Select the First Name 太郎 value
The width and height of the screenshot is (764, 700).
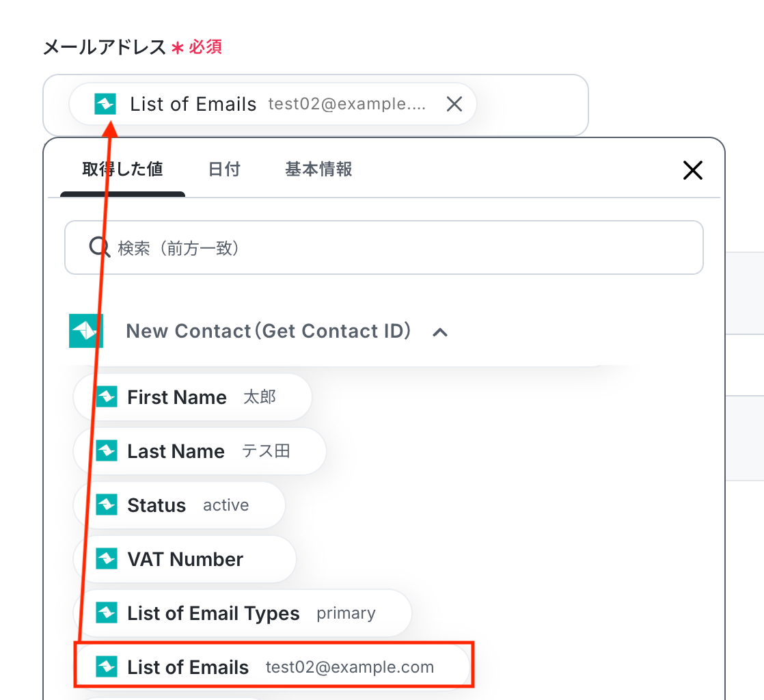pyautogui.click(x=193, y=397)
